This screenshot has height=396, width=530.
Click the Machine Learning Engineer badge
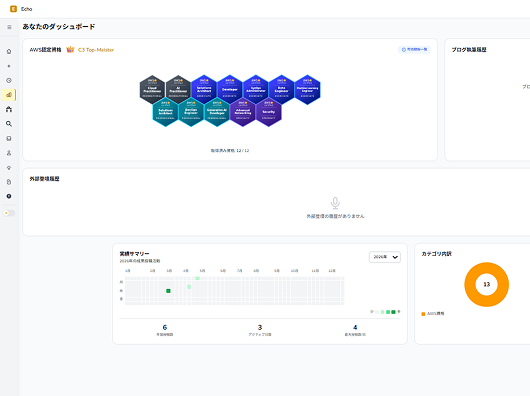(x=307, y=90)
